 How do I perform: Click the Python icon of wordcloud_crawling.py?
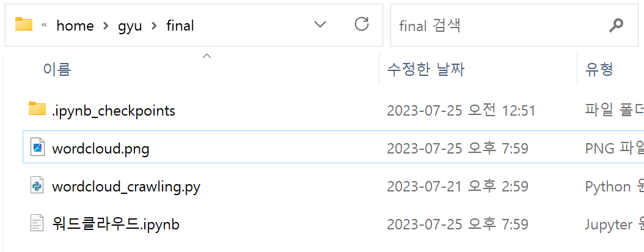click(x=37, y=186)
